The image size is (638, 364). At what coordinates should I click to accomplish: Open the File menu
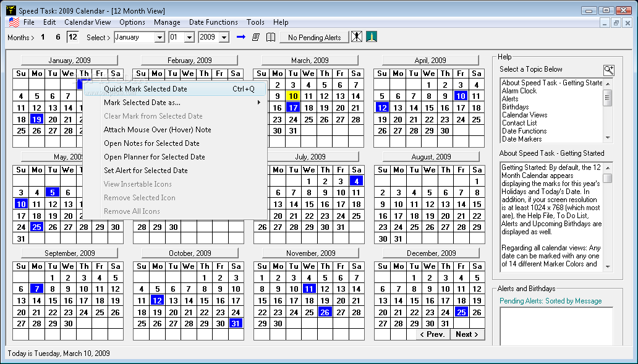coord(29,22)
